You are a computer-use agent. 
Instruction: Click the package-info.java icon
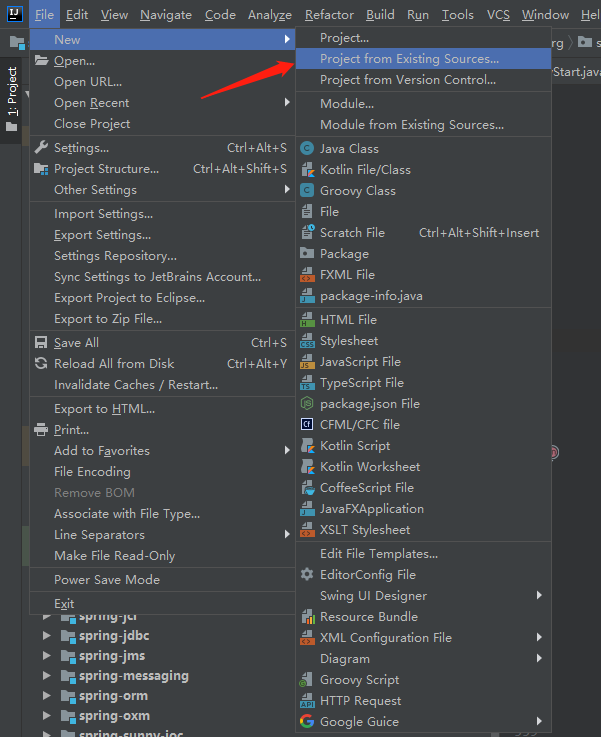(x=307, y=296)
